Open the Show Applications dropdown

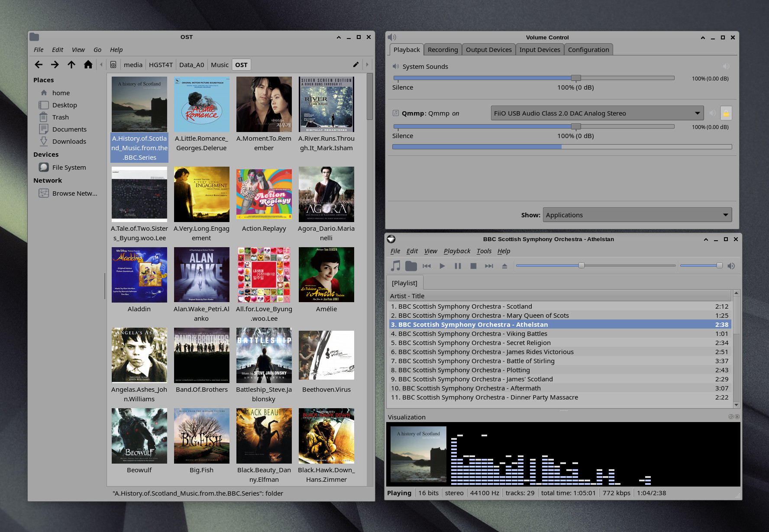point(637,215)
